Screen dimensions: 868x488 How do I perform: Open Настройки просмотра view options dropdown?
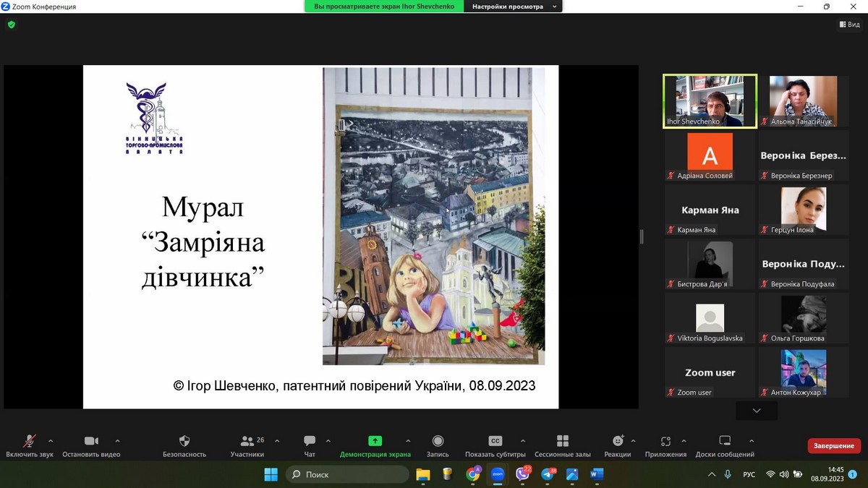click(x=514, y=7)
